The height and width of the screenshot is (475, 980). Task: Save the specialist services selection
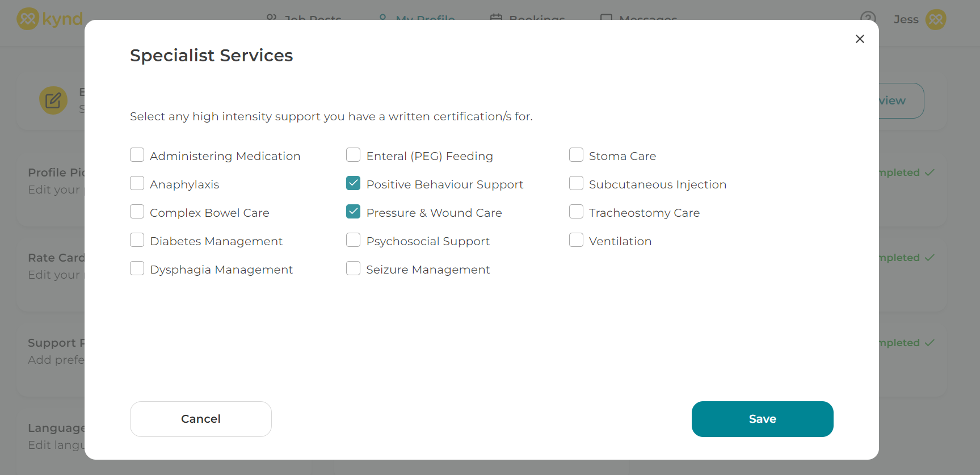pos(762,419)
